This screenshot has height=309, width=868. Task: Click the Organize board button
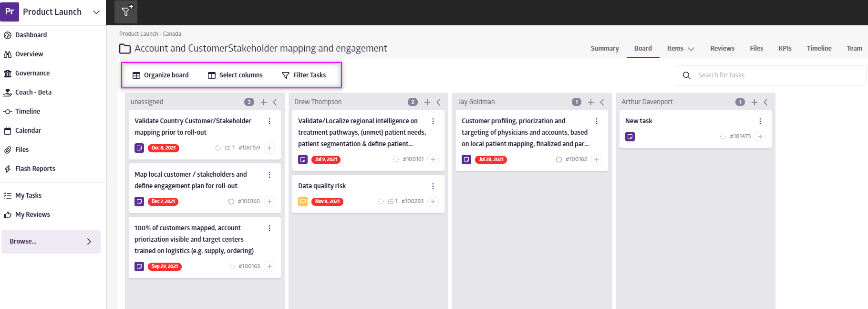point(161,75)
